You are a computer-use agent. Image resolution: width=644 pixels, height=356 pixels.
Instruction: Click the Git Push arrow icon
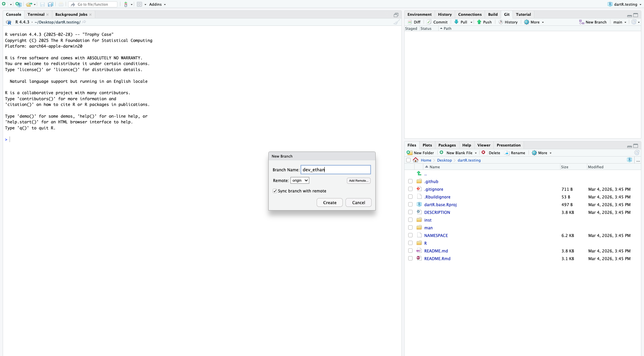(479, 22)
